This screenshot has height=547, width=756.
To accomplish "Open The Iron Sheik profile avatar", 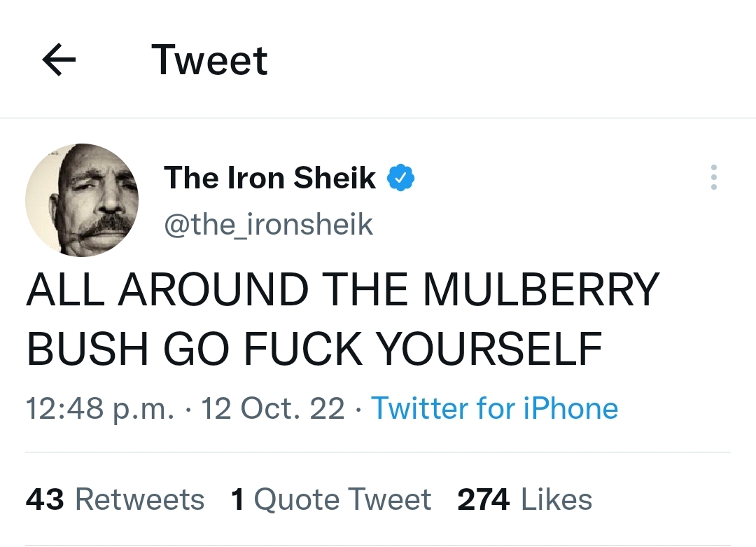I will coord(82,200).
